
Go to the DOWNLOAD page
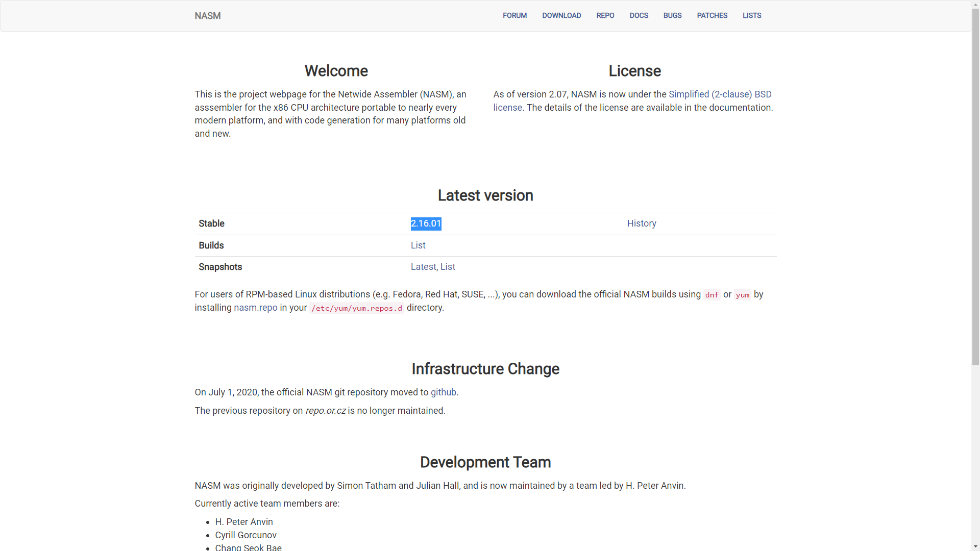coord(561,16)
